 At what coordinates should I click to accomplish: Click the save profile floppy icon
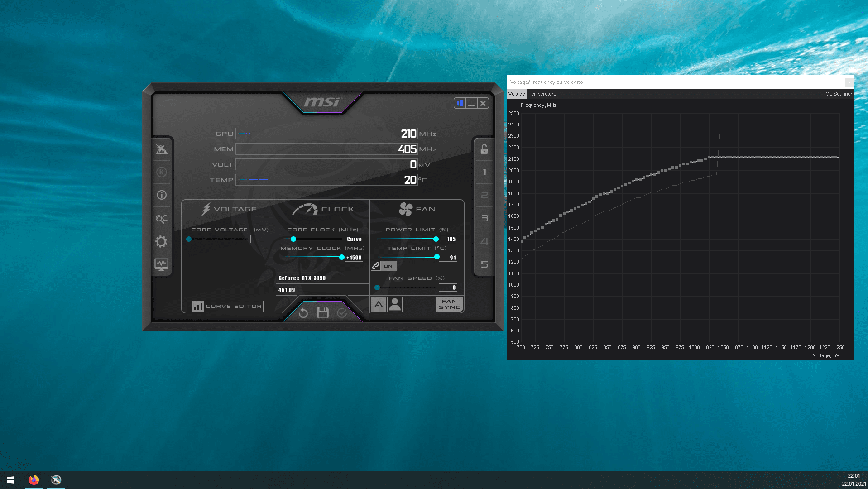323,312
